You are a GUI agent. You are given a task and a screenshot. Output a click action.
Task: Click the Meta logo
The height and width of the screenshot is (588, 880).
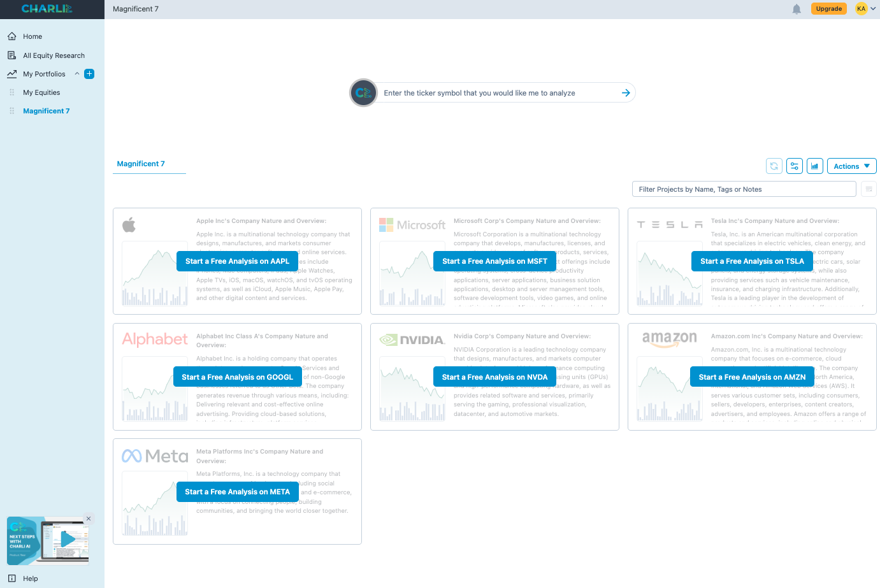pos(155,455)
